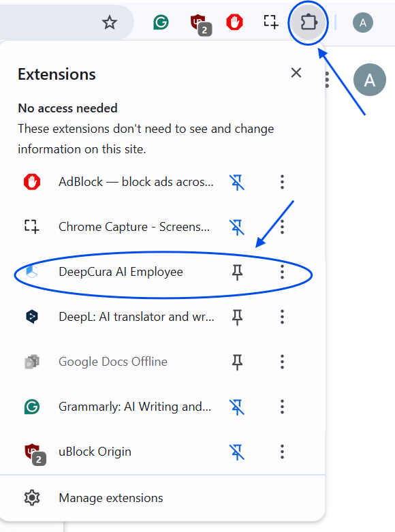Open more options for Chrome Capture

pos(282,227)
